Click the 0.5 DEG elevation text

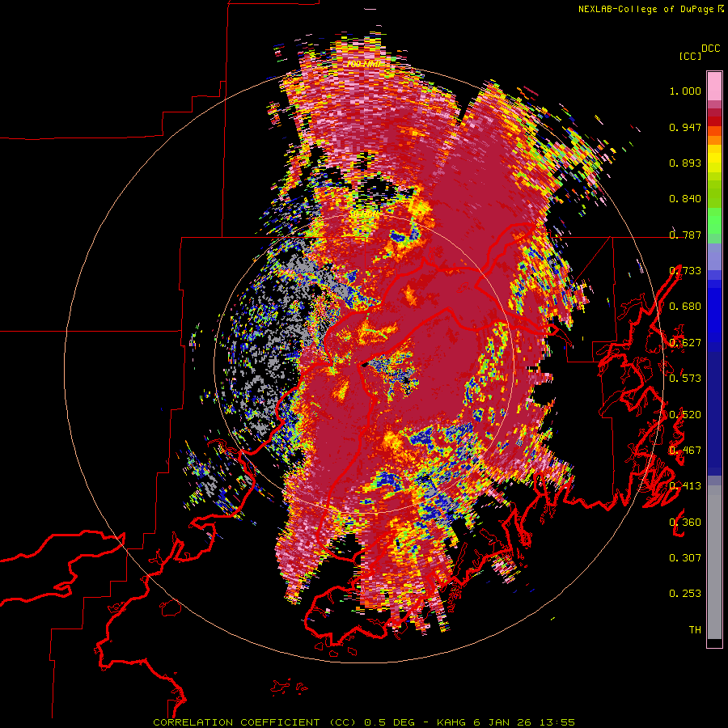(x=388, y=722)
